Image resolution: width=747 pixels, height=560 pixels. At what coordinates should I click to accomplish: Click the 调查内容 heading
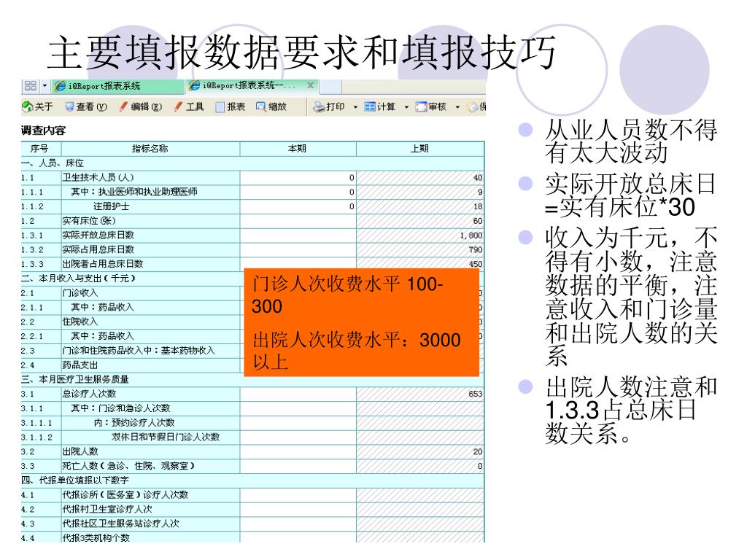tap(43, 130)
